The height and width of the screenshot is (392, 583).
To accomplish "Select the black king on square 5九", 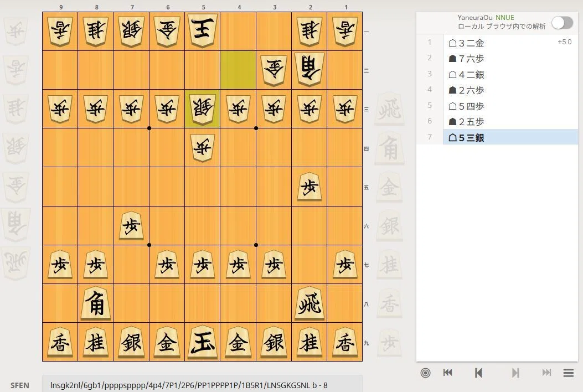I will click(203, 342).
